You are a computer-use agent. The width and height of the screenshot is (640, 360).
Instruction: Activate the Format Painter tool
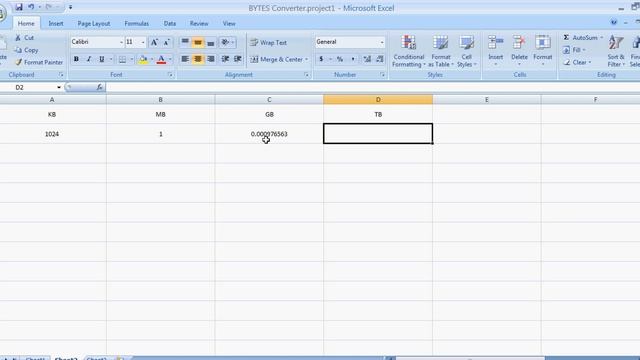click(x=39, y=62)
